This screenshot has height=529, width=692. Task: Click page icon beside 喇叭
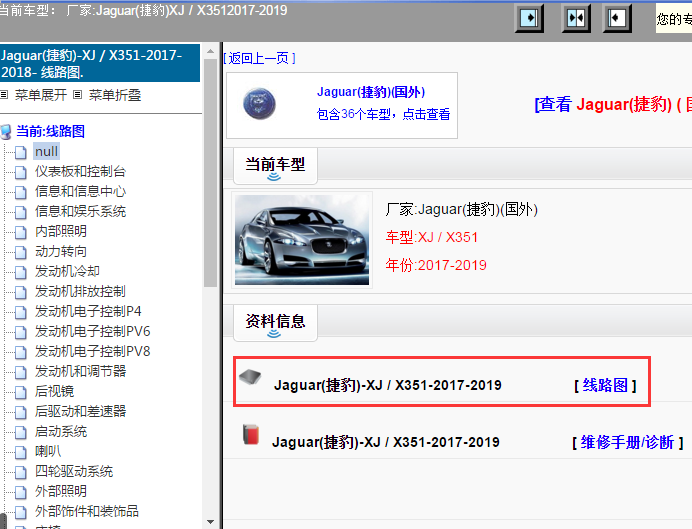click(x=21, y=452)
